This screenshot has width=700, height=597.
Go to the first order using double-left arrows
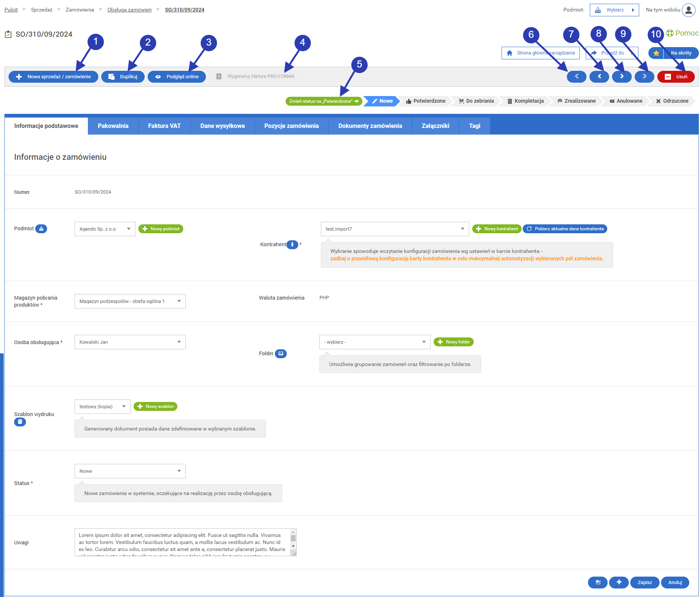tap(576, 77)
